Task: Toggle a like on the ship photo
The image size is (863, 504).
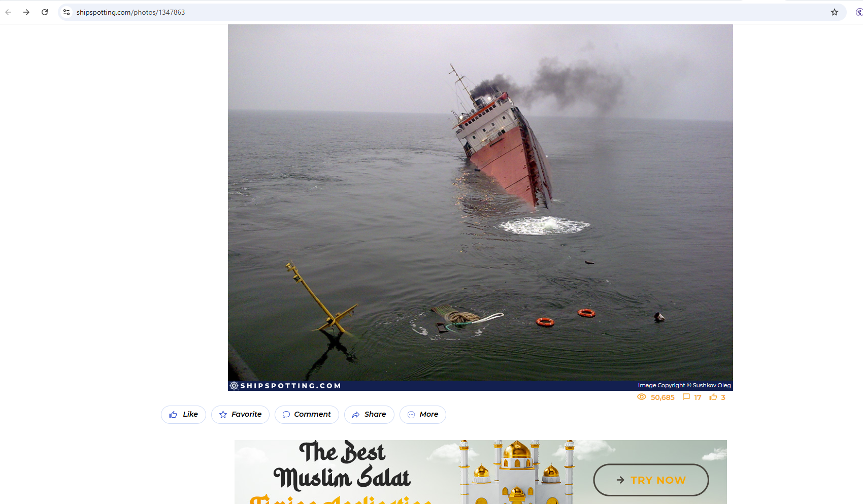Action: (183, 414)
